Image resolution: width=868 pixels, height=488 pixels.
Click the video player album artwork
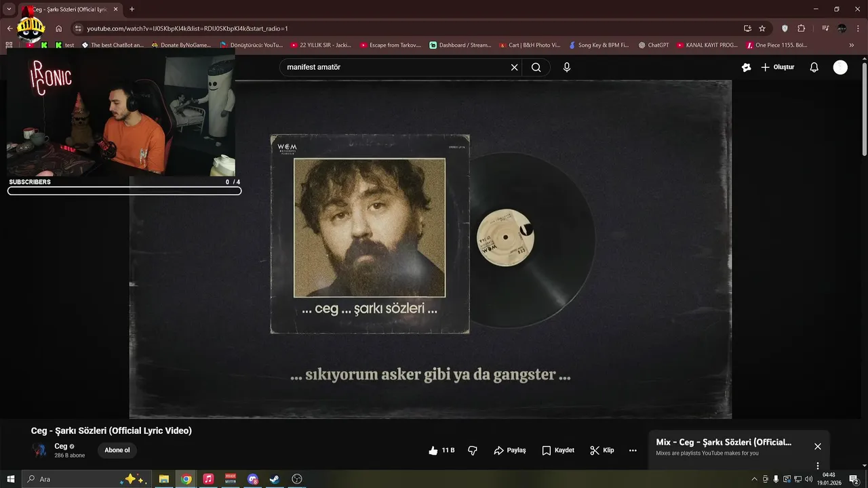tap(370, 234)
